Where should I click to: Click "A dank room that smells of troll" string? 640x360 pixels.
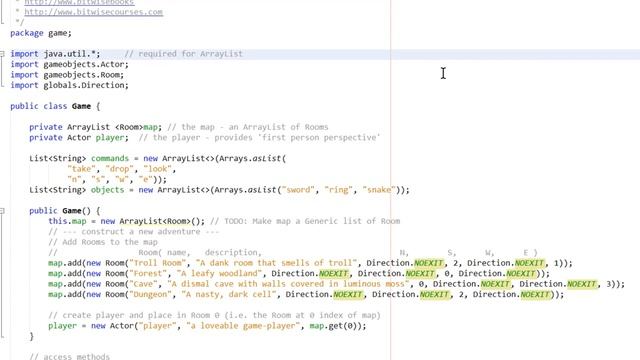(x=276, y=263)
